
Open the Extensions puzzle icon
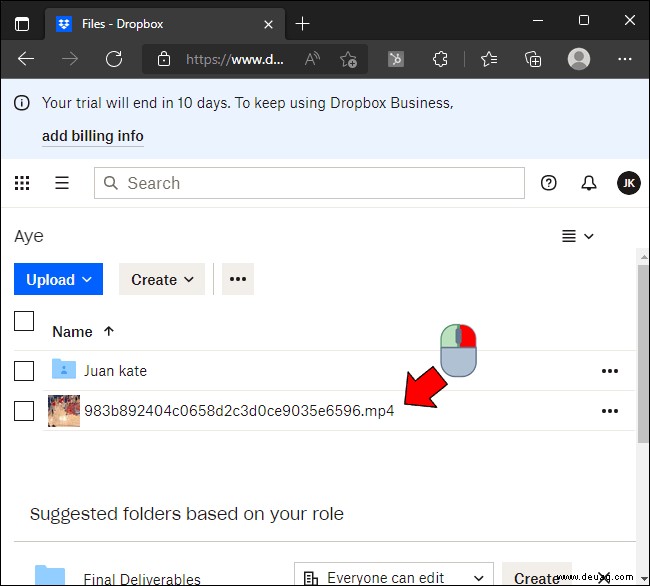440,59
